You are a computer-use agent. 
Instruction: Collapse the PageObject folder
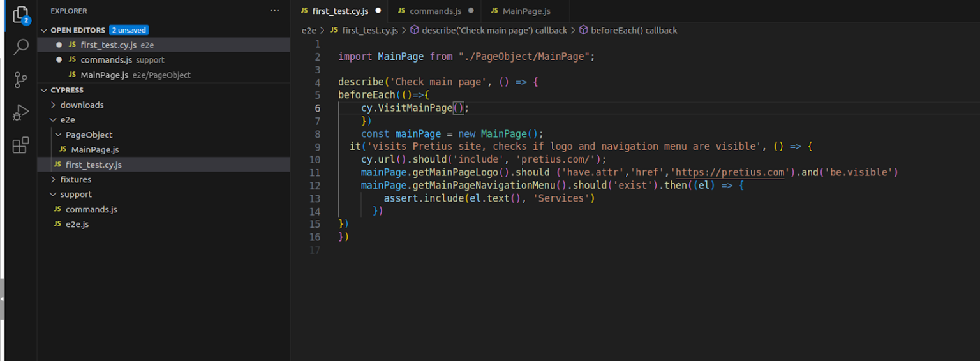(x=89, y=135)
